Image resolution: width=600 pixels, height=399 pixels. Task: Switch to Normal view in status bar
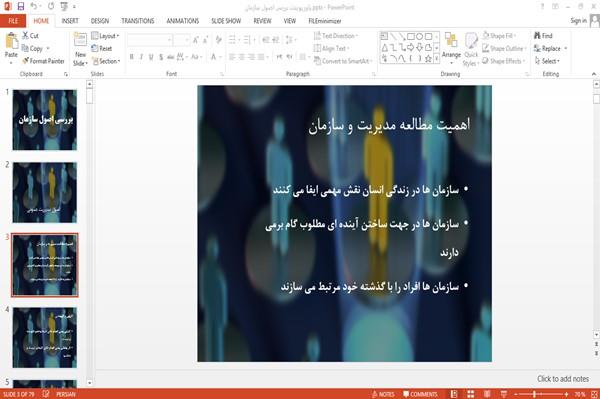coord(454,394)
